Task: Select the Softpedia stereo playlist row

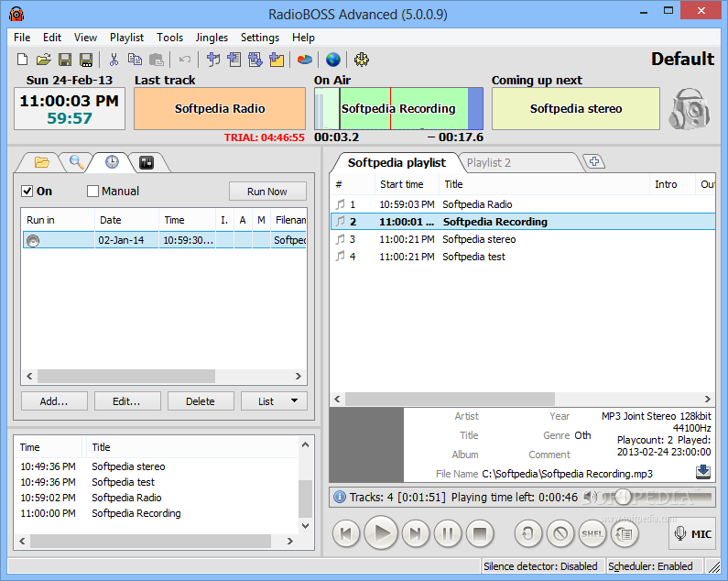Action: 523,239
